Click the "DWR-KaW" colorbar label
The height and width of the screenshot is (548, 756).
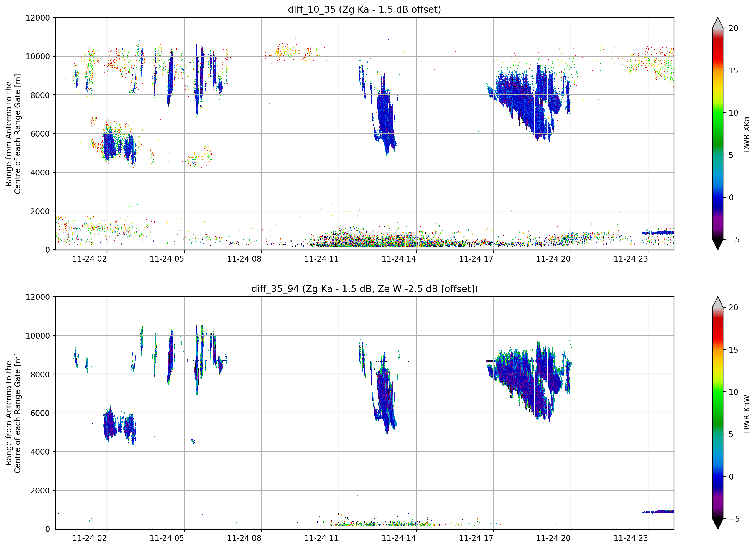(746, 414)
